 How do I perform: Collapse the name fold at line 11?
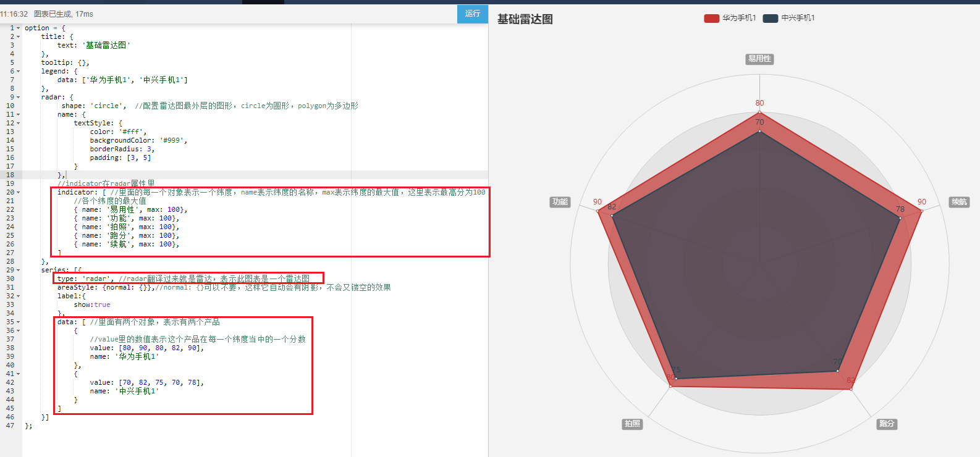(19, 115)
